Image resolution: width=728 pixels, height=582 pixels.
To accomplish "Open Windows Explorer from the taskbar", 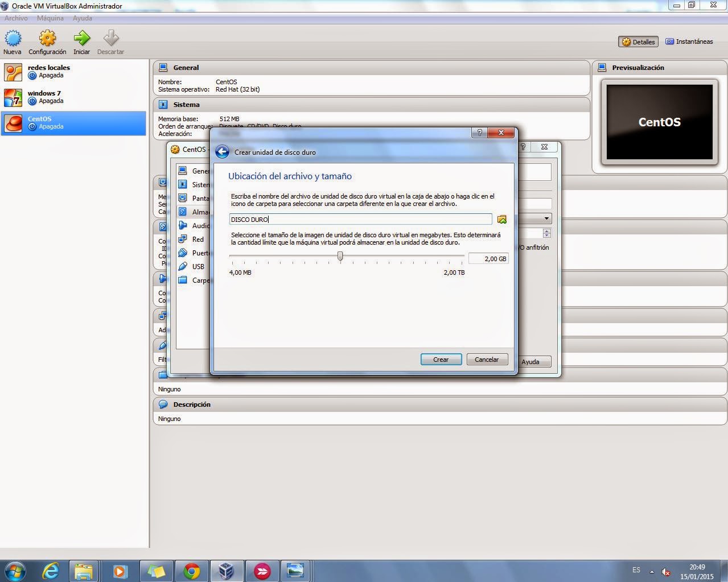I will [x=84, y=571].
